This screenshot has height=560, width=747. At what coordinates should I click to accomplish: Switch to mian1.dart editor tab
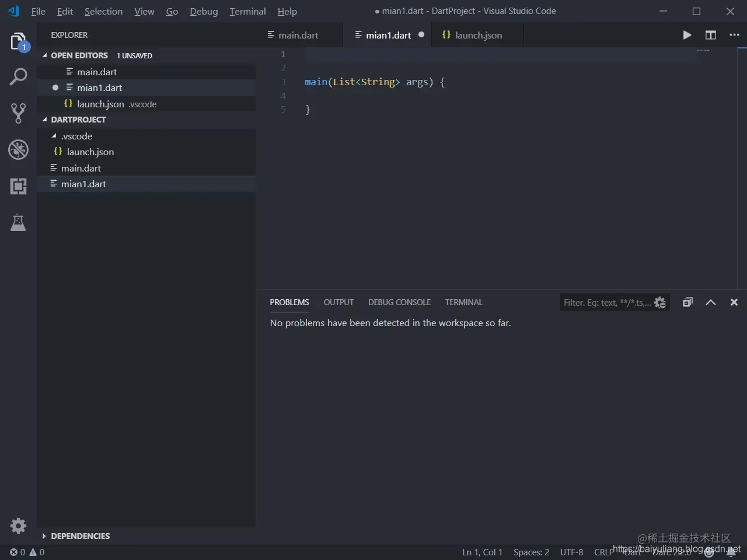coord(388,35)
